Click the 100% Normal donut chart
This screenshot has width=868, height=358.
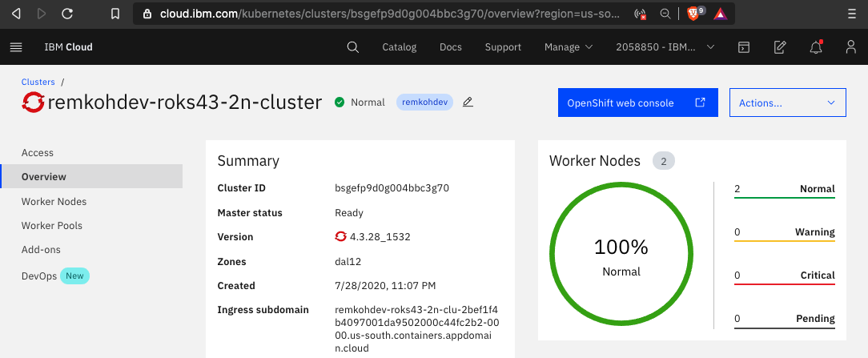(x=621, y=255)
